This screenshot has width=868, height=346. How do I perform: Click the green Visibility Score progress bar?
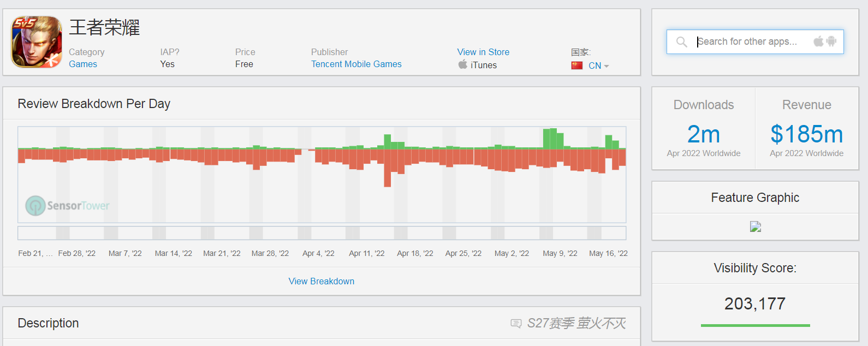coord(756,325)
